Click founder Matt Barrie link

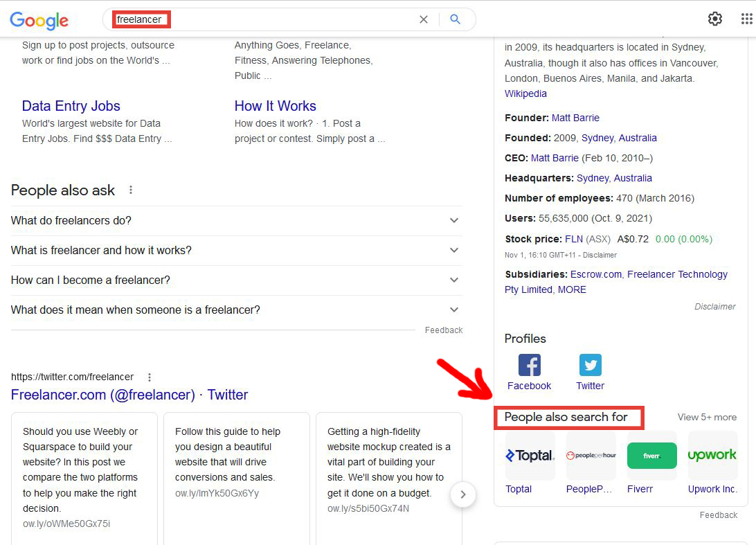576,118
